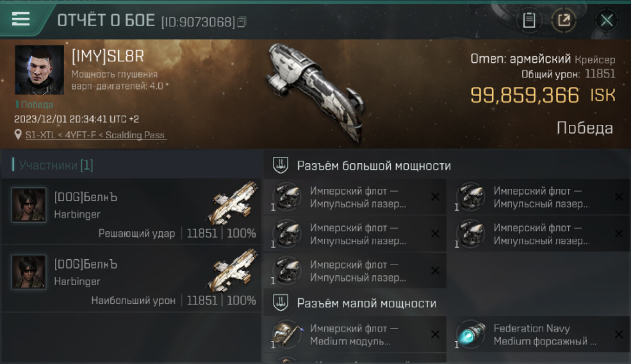The image size is (631, 364).
Task: Click Имперский флот Medium модуль item
Action: click(355, 334)
